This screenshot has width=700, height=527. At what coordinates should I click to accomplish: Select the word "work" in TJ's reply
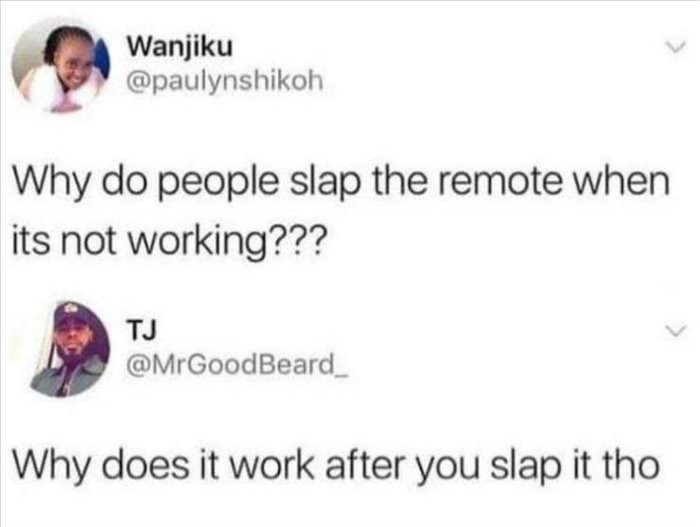(271, 465)
